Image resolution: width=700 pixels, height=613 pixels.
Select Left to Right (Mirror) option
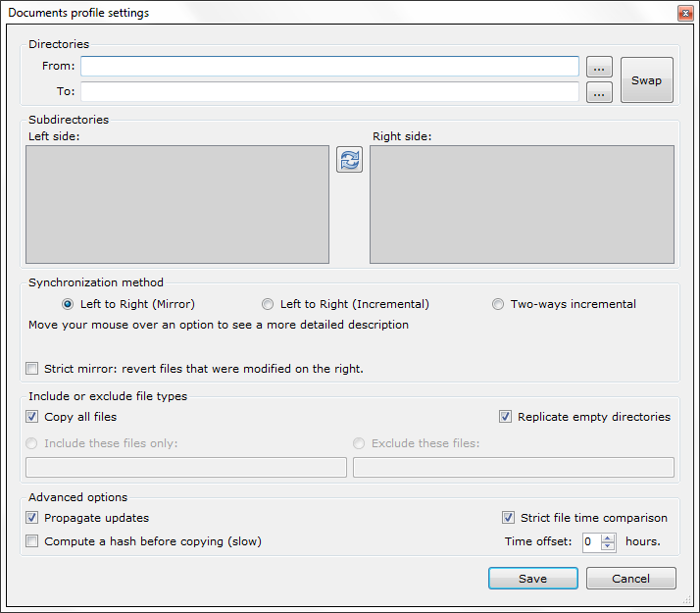click(x=68, y=304)
